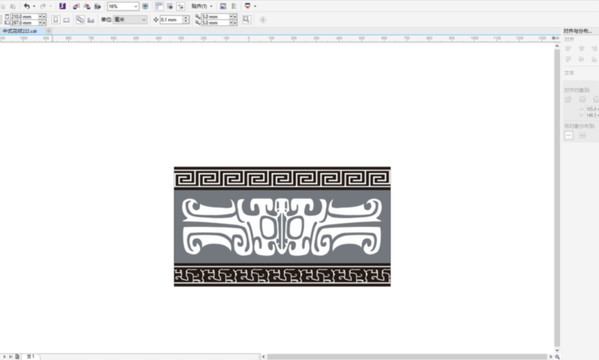The width and height of the screenshot is (599, 360).
Task: Click the green icon beside options
Action: [233, 6]
